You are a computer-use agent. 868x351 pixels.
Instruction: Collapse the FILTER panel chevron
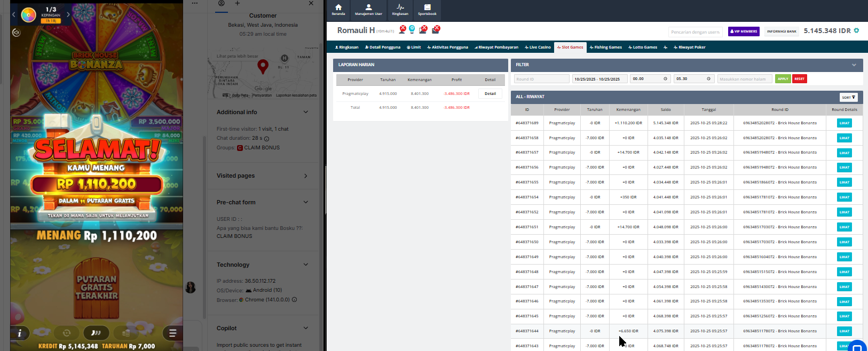(854, 65)
